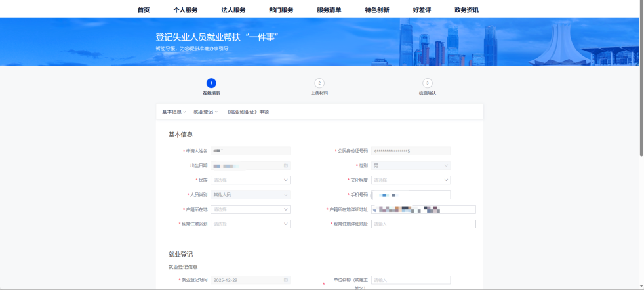Click the 就业登记 section heading
Image resolution: width=644 pixels, height=290 pixels.
[181, 255]
